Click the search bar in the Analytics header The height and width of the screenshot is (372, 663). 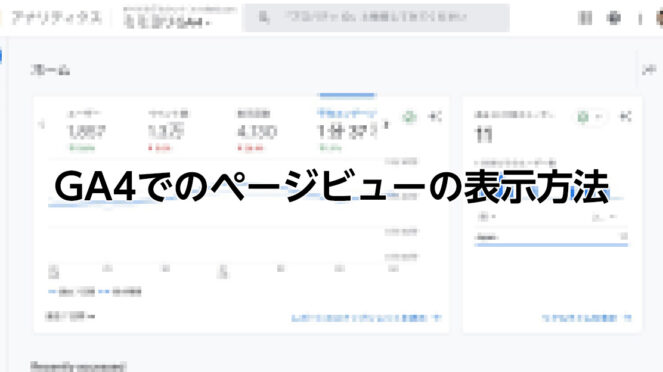376,18
